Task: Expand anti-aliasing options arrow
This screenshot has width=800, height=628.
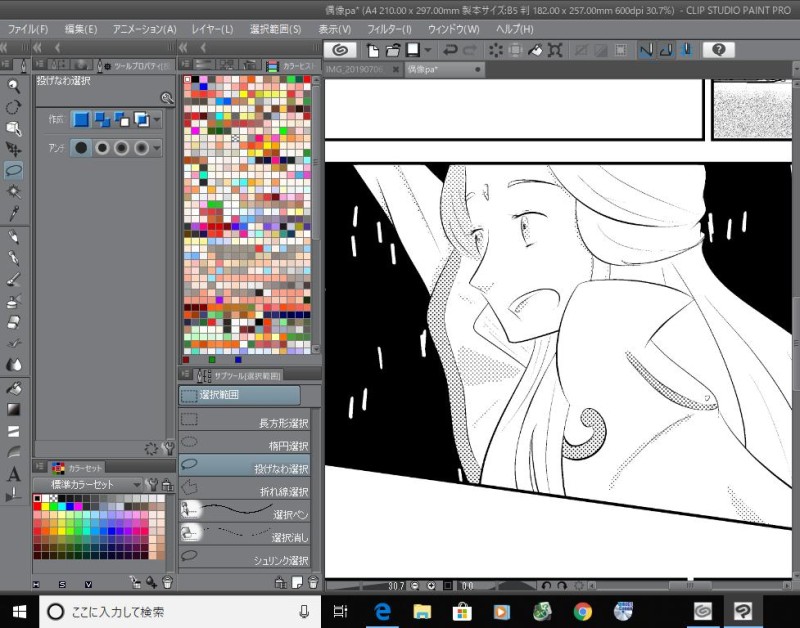Action: pos(157,148)
